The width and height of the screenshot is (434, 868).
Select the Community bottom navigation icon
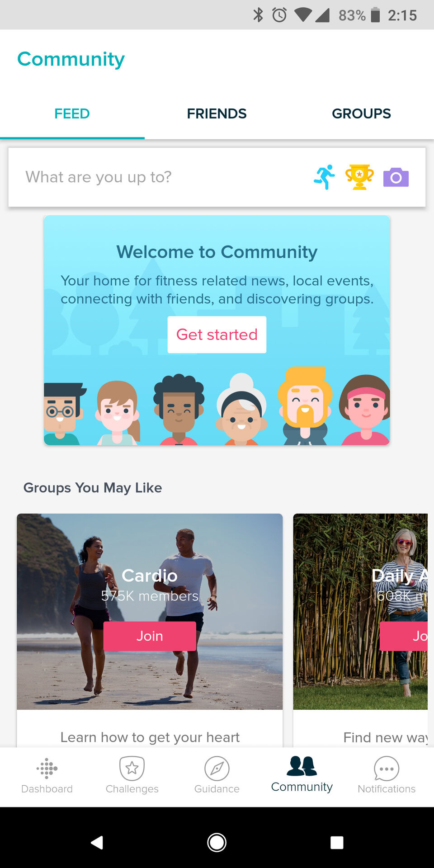(x=302, y=766)
